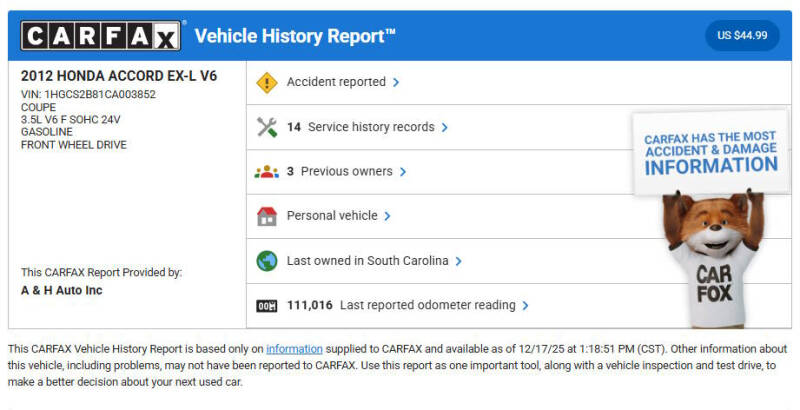This screenshot has width=800, height=410.
Task: Click the globe last owned icon
Action: [x=267, y=260]
